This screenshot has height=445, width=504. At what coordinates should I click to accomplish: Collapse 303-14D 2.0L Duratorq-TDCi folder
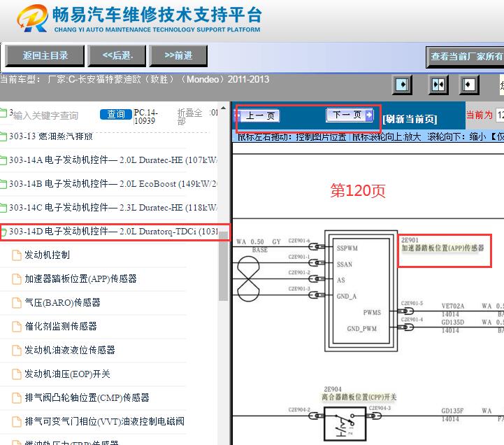113,232
